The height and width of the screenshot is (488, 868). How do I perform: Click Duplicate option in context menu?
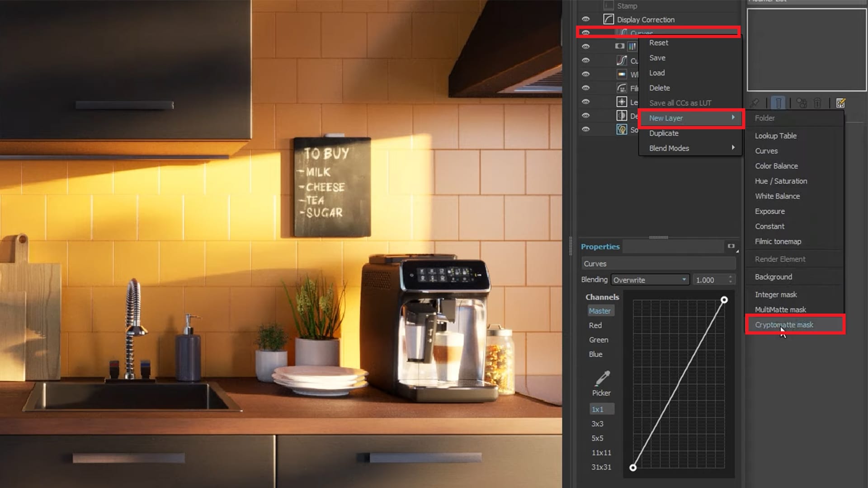pyautogui.click(x=664, y=132)
